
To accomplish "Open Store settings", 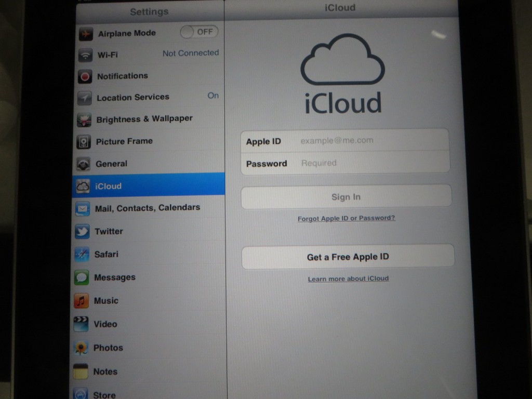I will (149, 393).
